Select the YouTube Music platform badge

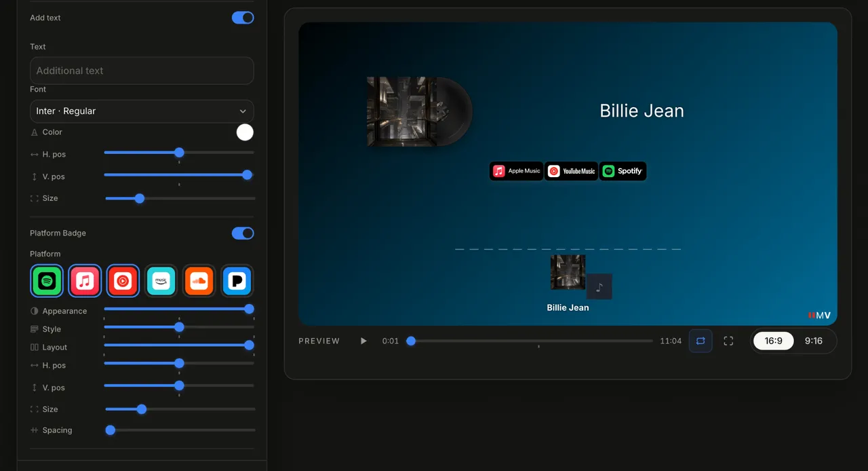click(x=123, y=280)
